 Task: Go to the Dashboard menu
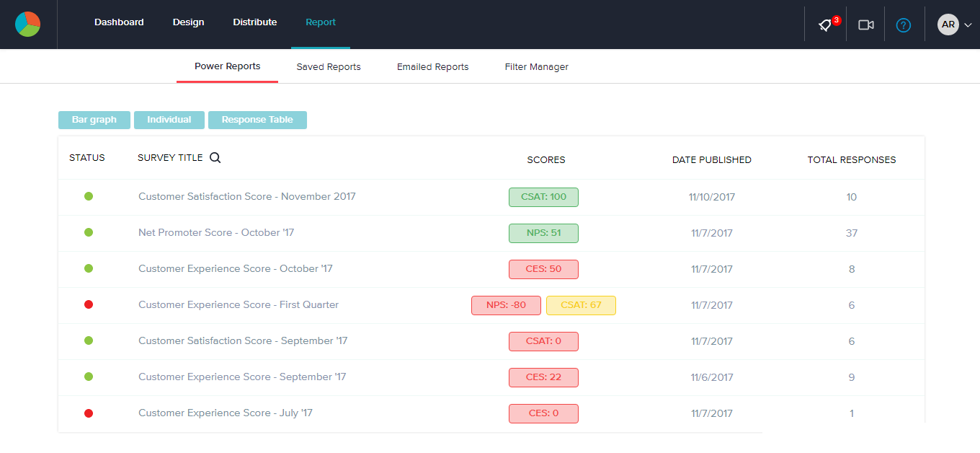point(119,22)
